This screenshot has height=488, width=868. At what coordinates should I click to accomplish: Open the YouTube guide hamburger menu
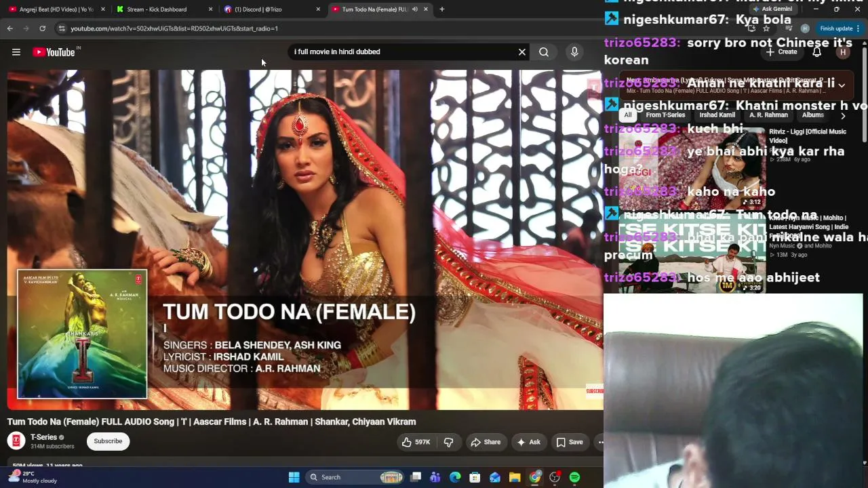coord(16,52)
